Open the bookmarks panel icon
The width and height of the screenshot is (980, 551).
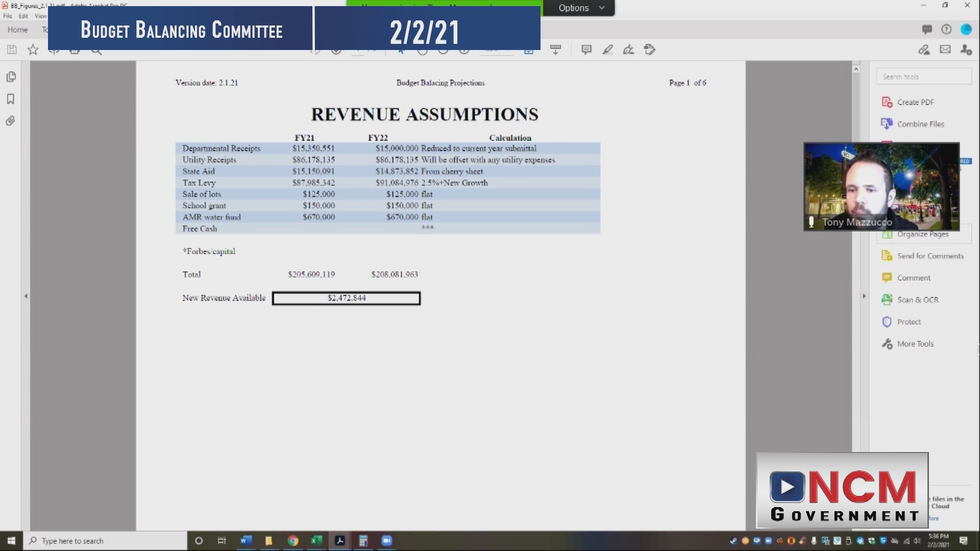click(x=11, y=99)
